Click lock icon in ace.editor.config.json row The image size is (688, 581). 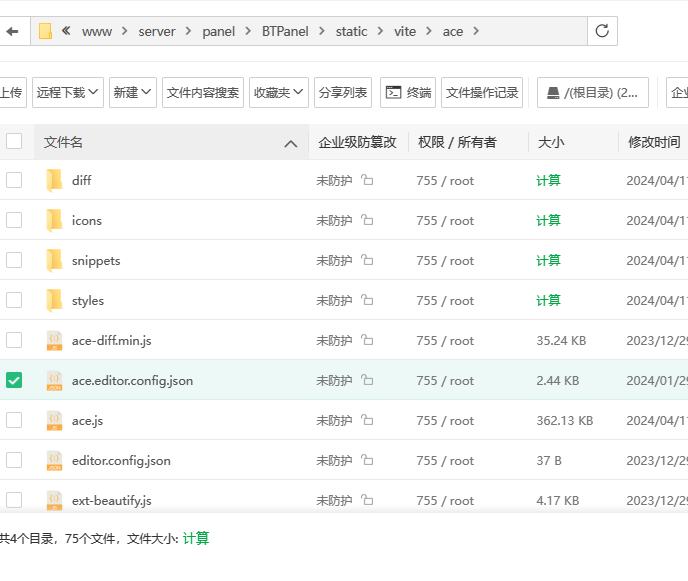coord(367,380)
